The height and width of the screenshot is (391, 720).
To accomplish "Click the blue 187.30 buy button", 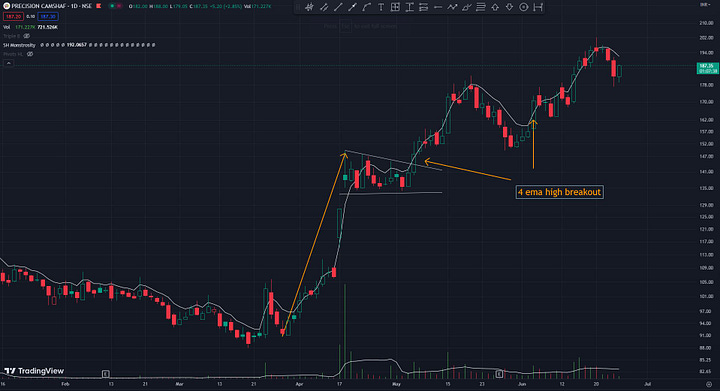I will tap(48, 17).
